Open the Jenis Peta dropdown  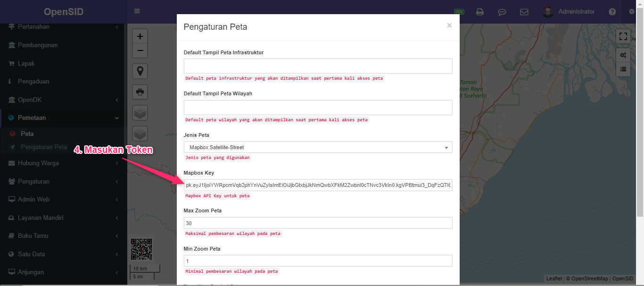pos(317,147)
